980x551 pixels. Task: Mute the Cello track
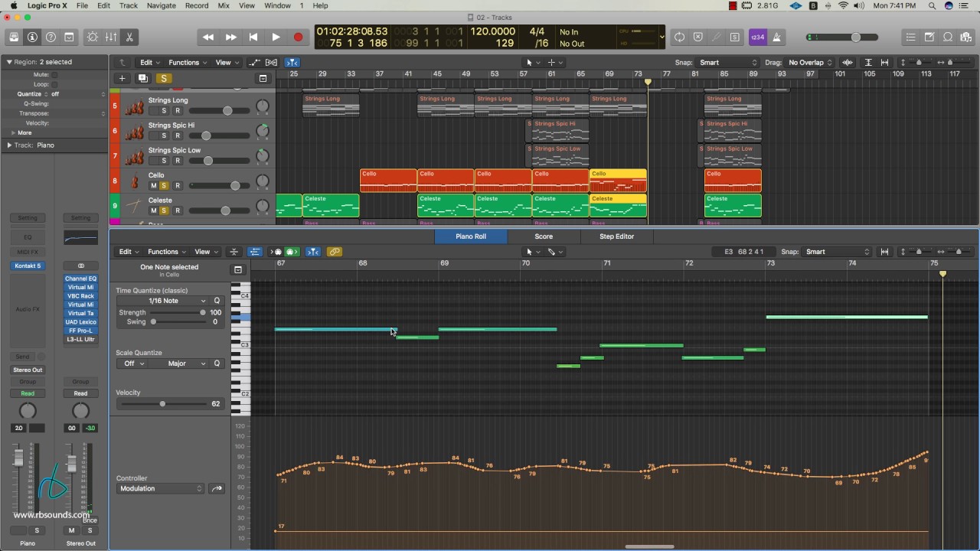pyautogui.click(x=153, y=186)
